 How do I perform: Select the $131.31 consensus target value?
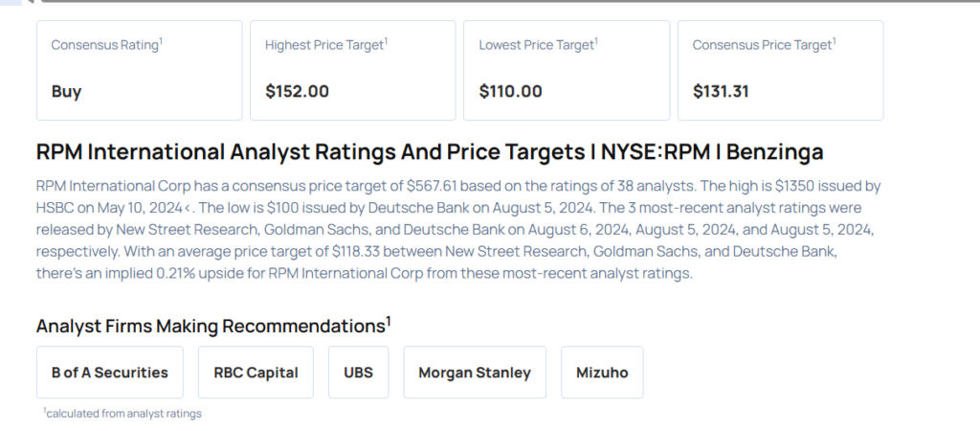pos(721,92)
